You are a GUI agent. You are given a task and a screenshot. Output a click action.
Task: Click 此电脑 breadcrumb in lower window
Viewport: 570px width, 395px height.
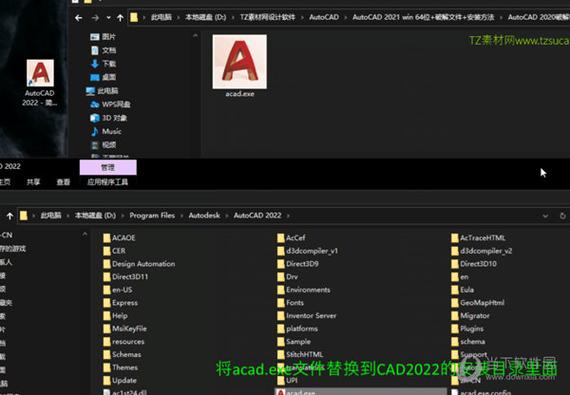click(x=51, y=215)
